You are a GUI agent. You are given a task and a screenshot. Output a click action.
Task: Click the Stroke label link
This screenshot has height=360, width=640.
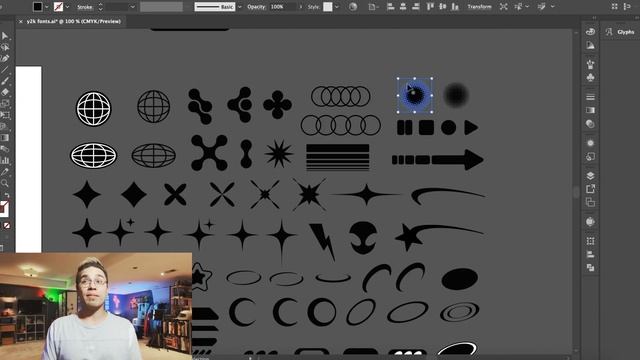[85, 7]
